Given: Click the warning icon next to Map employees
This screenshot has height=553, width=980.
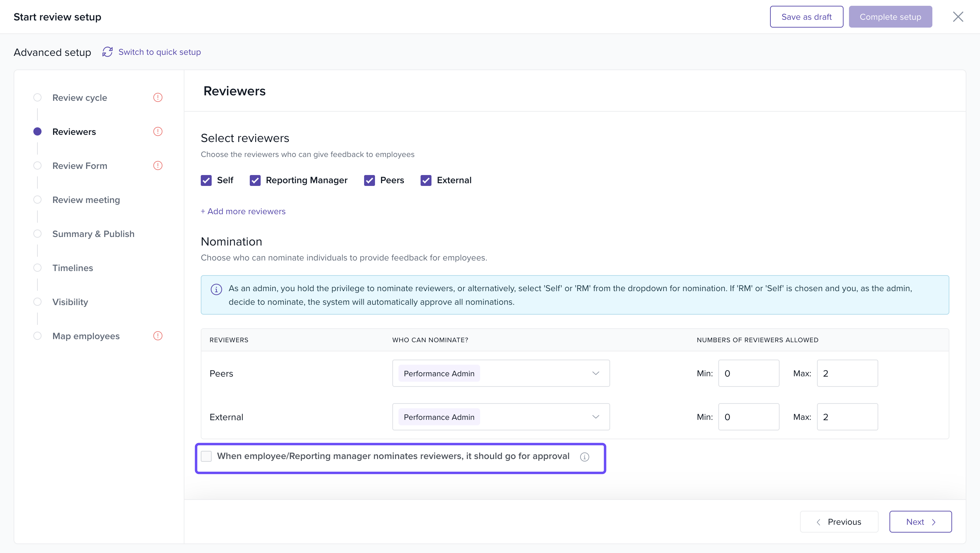Looking at the screenshot, I should pos(158,336).
